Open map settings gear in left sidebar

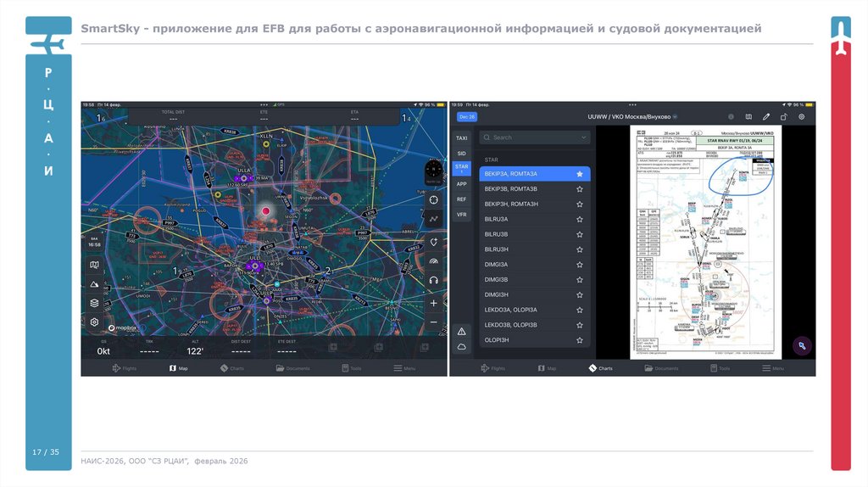(x=95, y=322)
